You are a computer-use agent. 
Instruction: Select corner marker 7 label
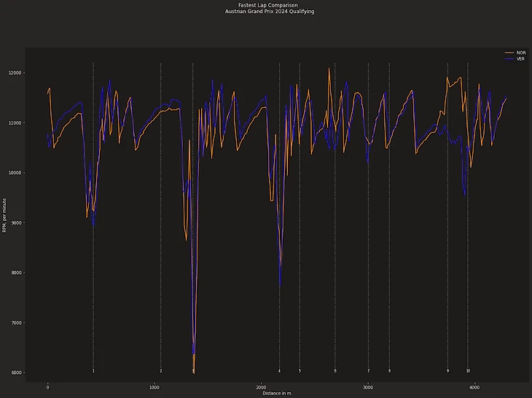point(368,371)
